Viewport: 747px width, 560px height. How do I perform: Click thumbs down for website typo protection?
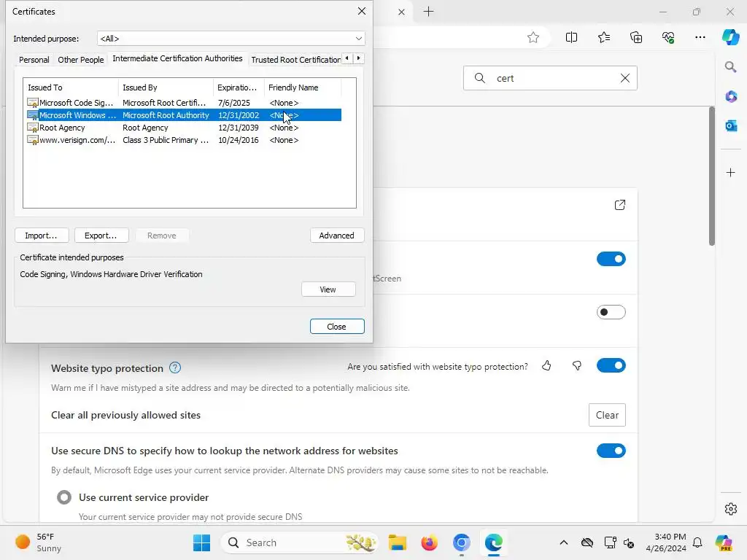click(x=577, y=366)
